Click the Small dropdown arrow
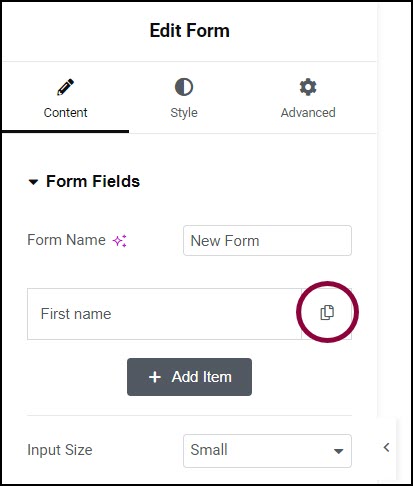The image size is (413, 486). (338, 451)
